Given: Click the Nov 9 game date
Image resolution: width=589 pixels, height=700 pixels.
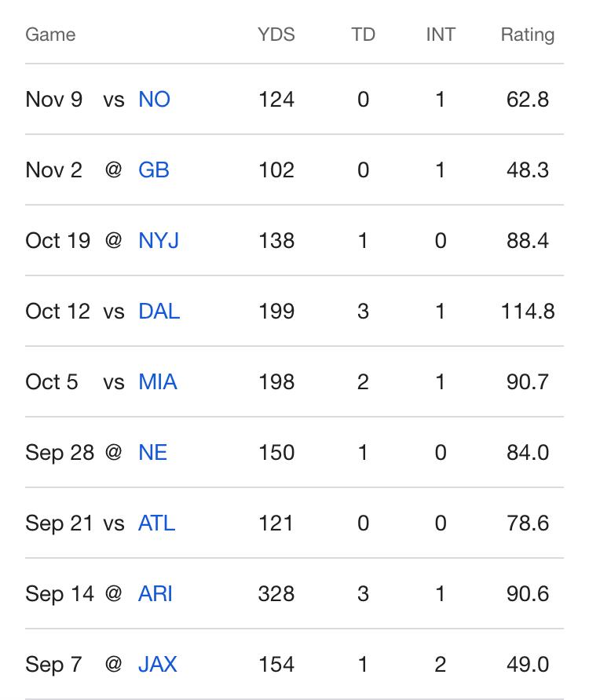Looking at the screenshot, I should (53, 100).
